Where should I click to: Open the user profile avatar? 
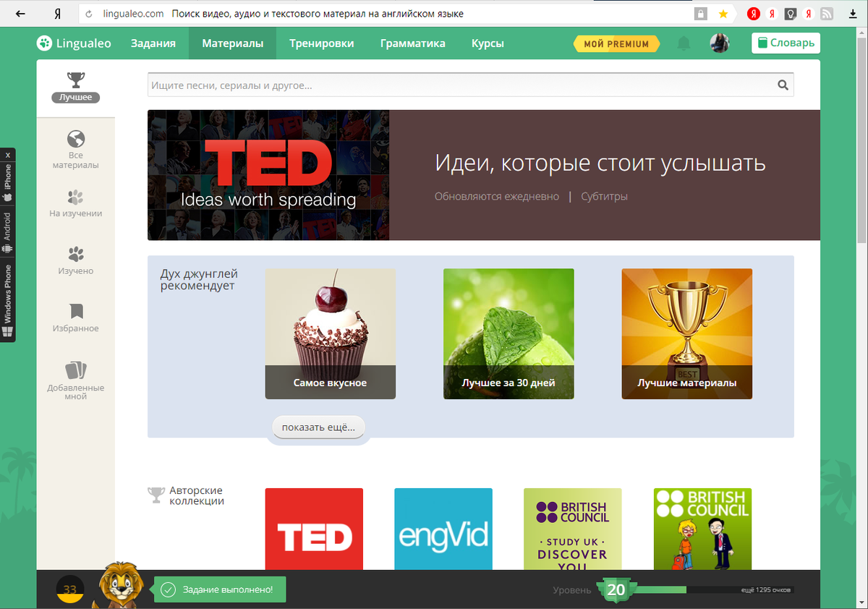point(719,43)
